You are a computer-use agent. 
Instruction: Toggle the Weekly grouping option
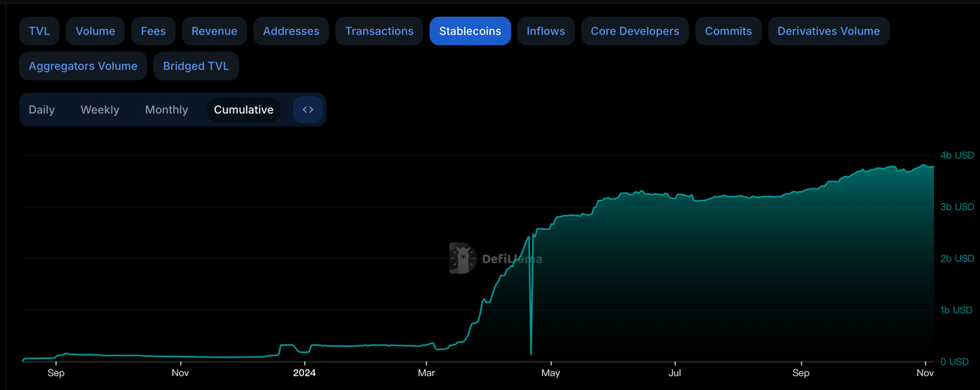[x=100, y=110]
